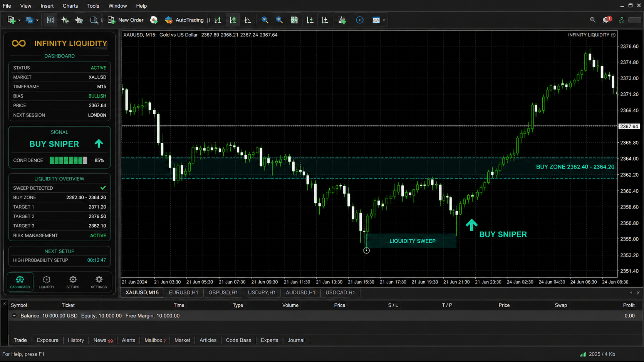Switch to the USDCAD,H1 chart tab
Viewport: 644px width, 362px height.
pos(340,293)
